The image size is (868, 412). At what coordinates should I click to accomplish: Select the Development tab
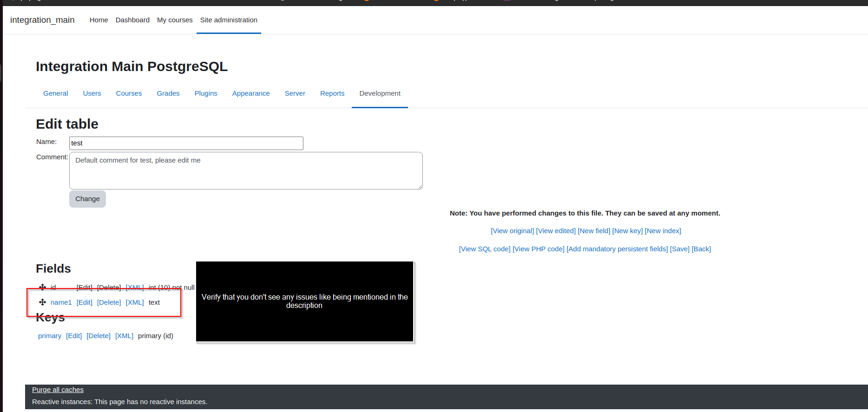pyautogui.click(x=380, y=93)
